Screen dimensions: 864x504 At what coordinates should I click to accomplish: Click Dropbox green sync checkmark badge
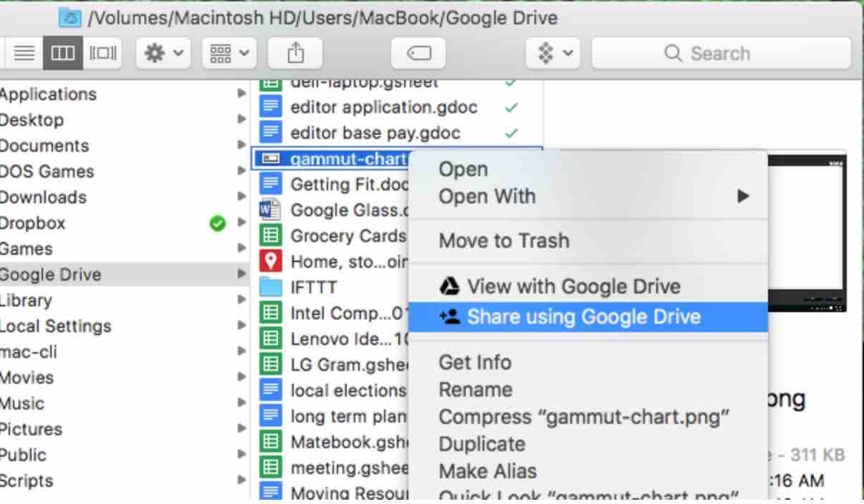[x=217, y=223]
